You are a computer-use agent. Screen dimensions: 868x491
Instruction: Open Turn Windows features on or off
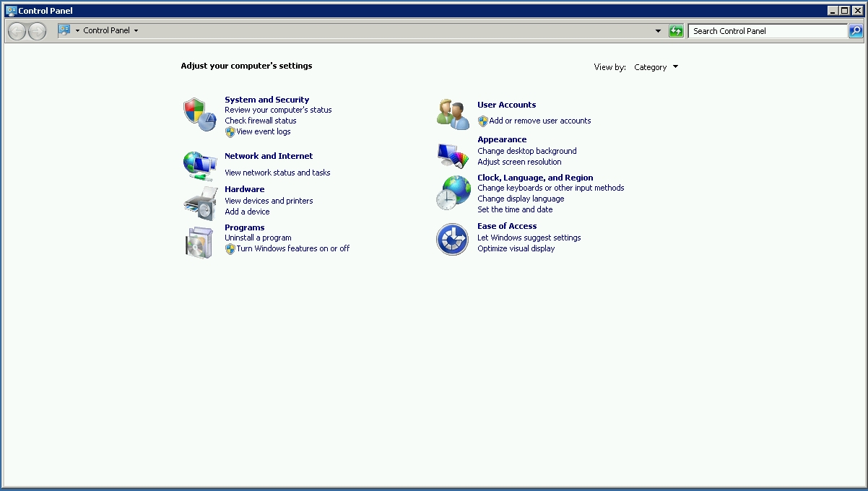(293, 248)
